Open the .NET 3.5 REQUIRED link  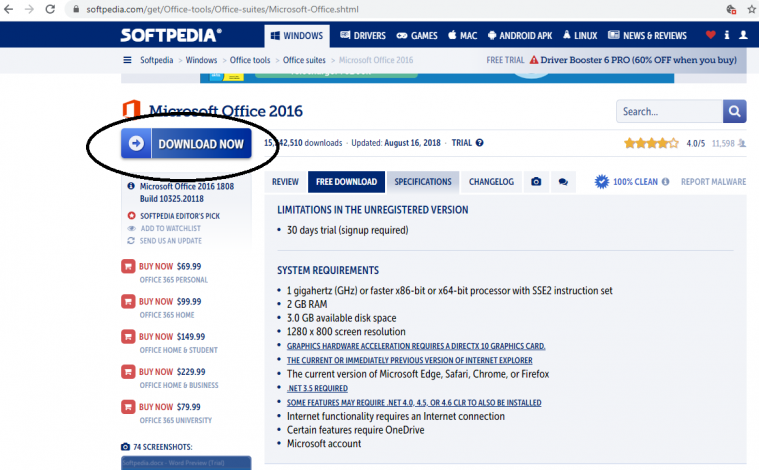317,388
